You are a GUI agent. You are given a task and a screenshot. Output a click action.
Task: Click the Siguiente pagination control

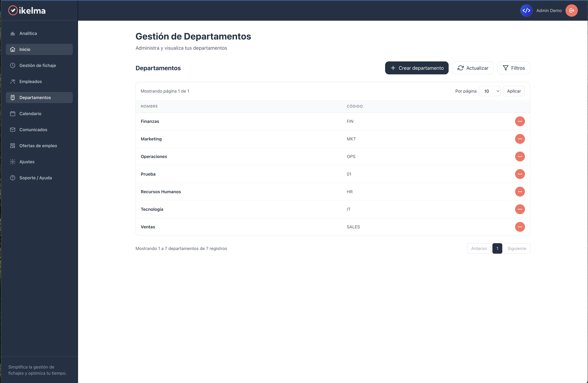517,248
